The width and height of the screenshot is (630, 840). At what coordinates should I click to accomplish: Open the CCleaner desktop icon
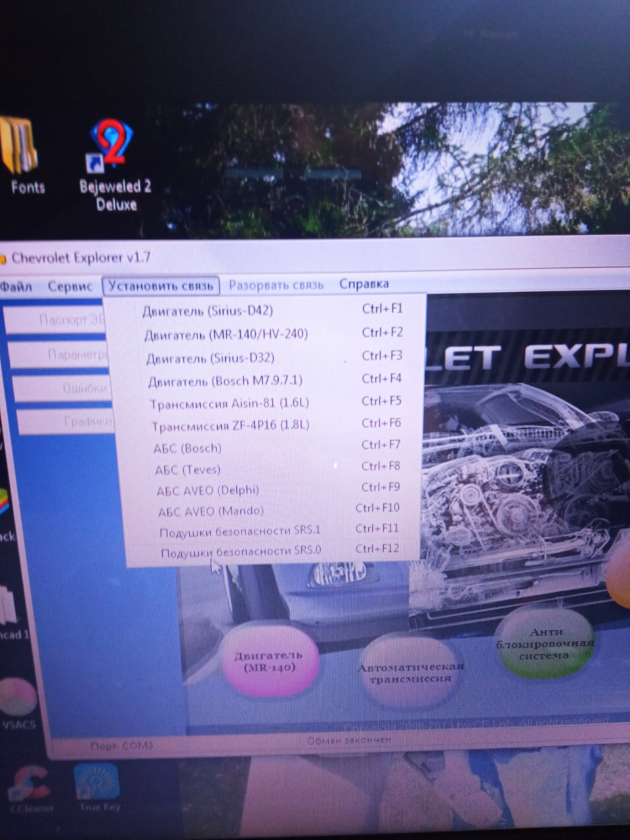(30, 789)
